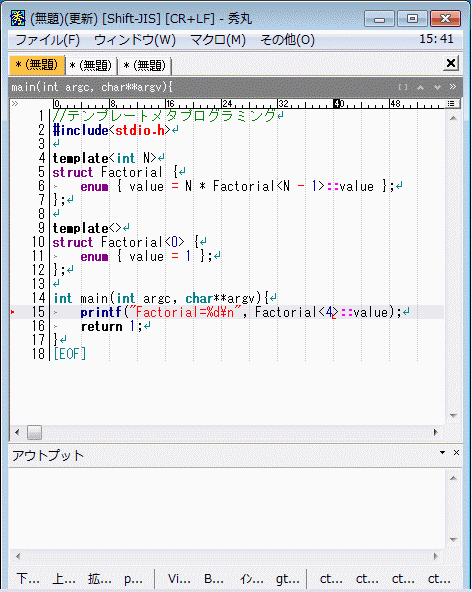
Task: Open function list showing main(int argc, char**argv){
Action: pyautogui.click(x=92, y=87)
